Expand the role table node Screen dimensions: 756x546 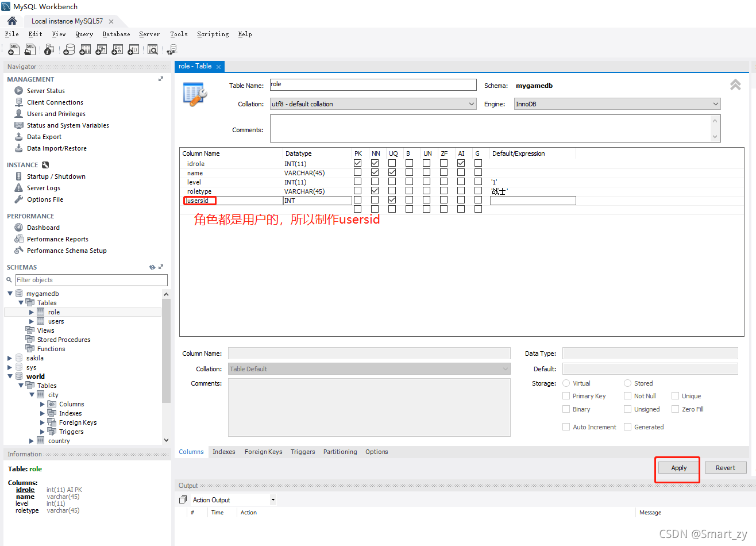coord(32,312)
